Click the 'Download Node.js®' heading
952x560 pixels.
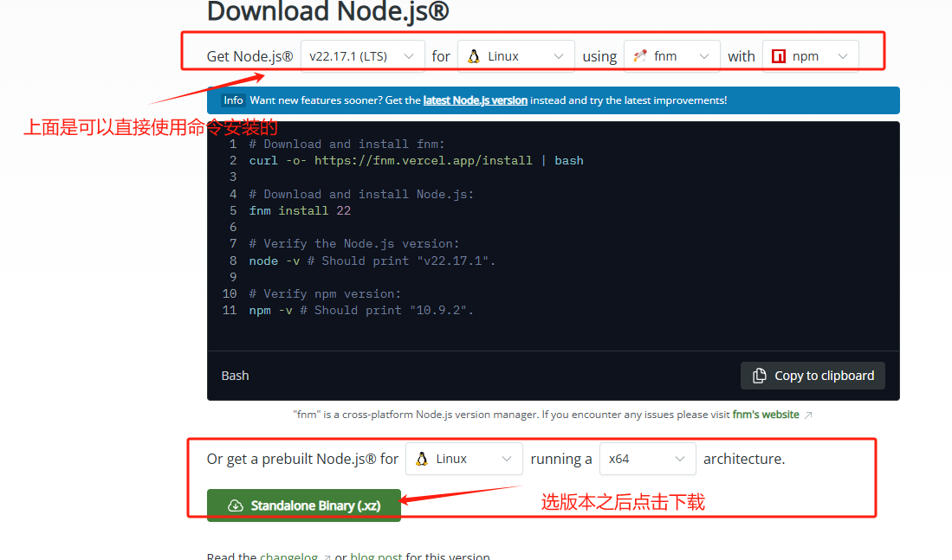point(327,11)
